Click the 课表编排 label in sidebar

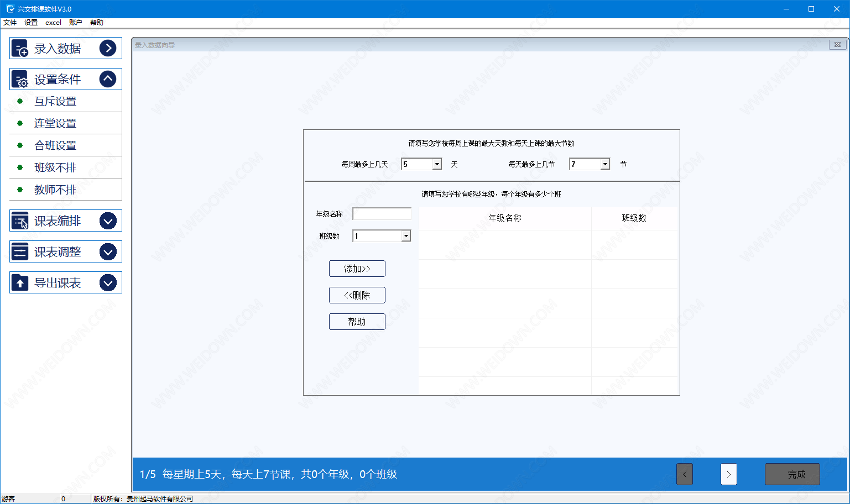(58, 221)
